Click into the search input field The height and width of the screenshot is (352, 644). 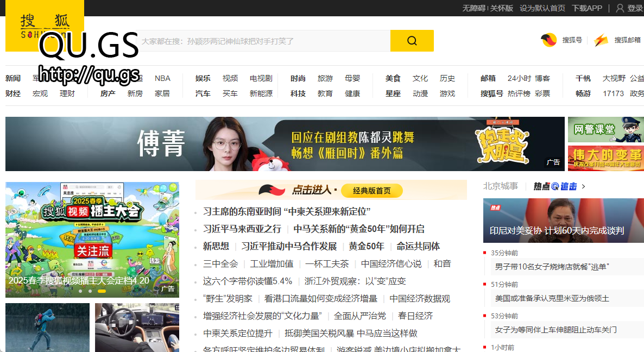pos(265,41)
